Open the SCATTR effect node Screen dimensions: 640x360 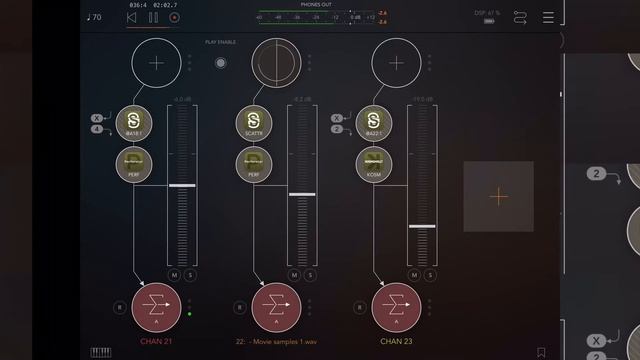pos(253,123)
